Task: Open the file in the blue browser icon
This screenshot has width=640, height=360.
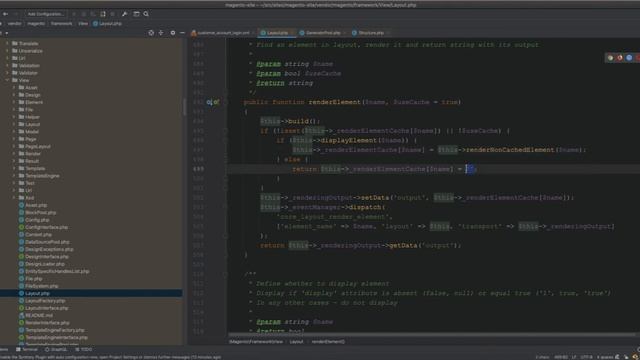Action: [x=629, y=58]
